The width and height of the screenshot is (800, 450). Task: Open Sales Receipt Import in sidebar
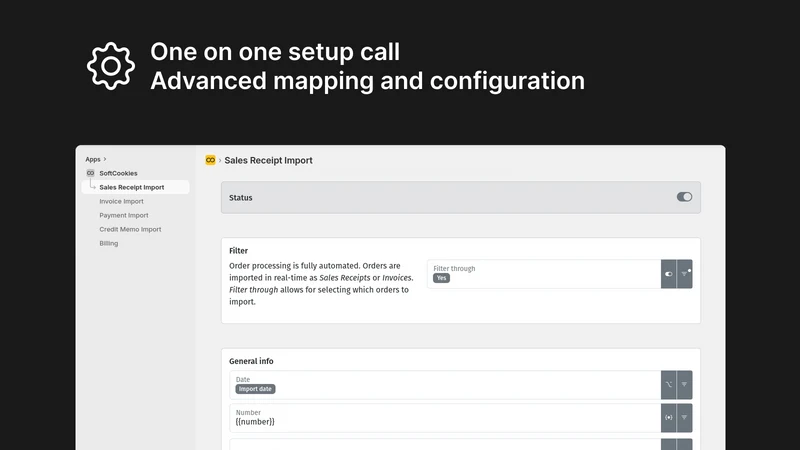pos(135,187)
